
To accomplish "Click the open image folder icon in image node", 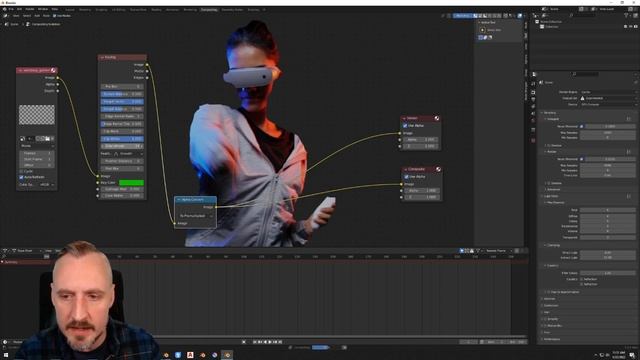I will tap(48, 139).
